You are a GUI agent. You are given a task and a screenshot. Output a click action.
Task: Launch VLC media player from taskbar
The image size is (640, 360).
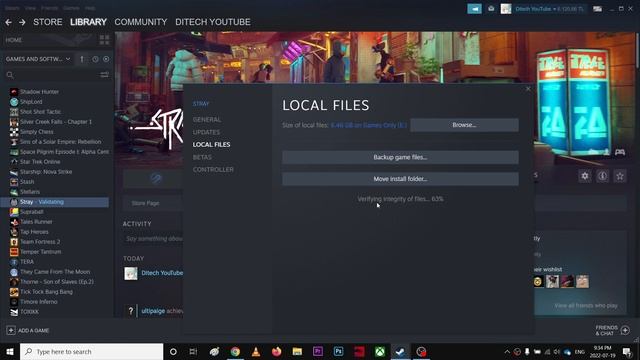pos(256,351)
